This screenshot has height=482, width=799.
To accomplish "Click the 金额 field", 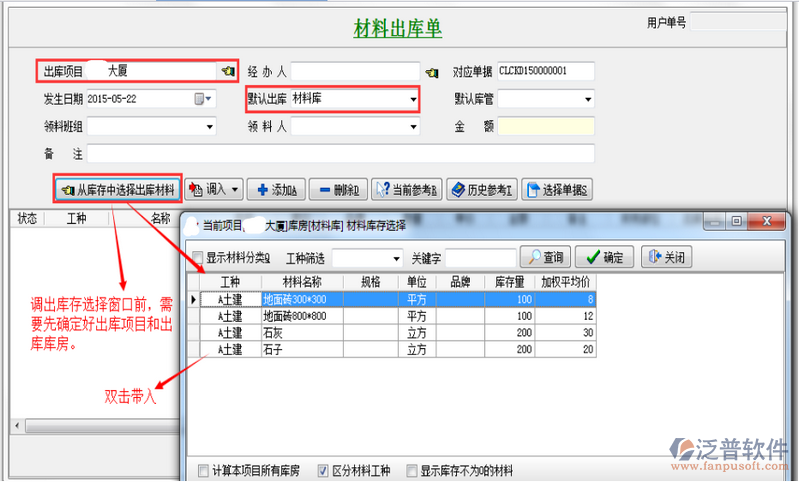I will click(x=546, y=126).
